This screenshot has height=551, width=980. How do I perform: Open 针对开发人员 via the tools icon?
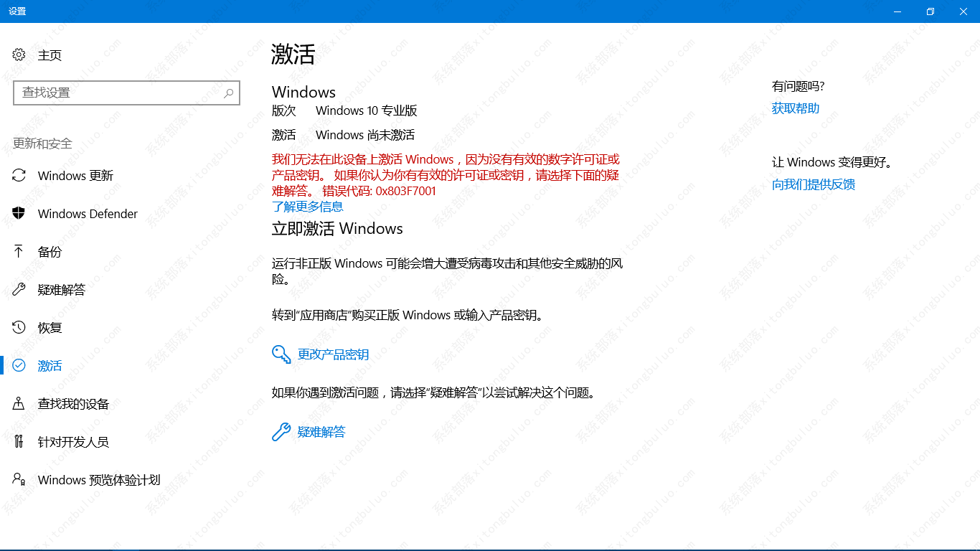19,441
